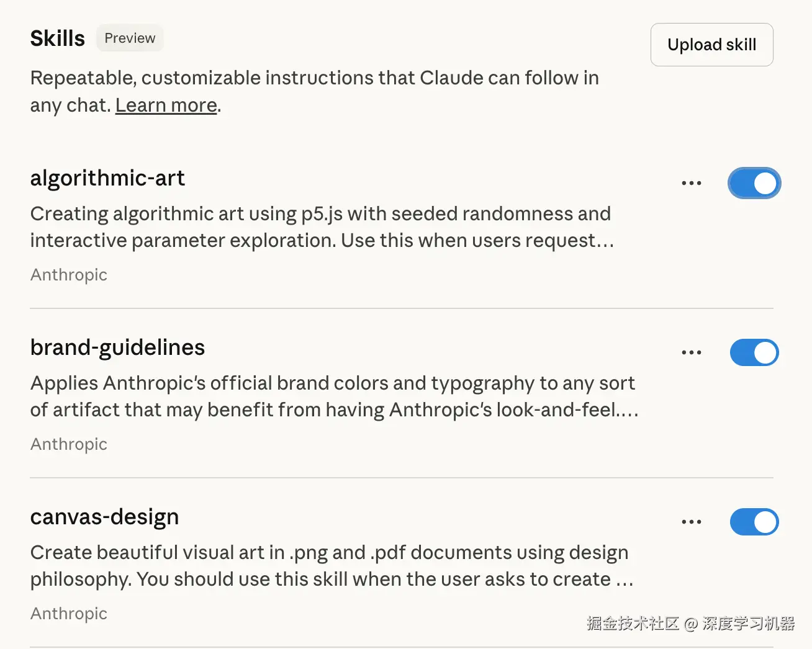Click the Skills heading
The width and height of the screenshot is (812, 649).
(58, 38)
